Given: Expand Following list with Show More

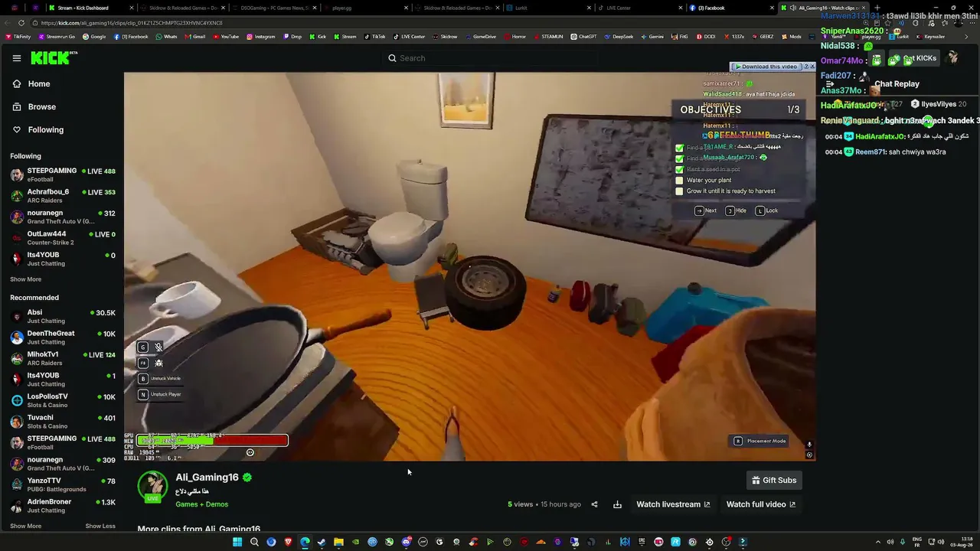Looking at the screenshot, I should click(x=25, y=279).
